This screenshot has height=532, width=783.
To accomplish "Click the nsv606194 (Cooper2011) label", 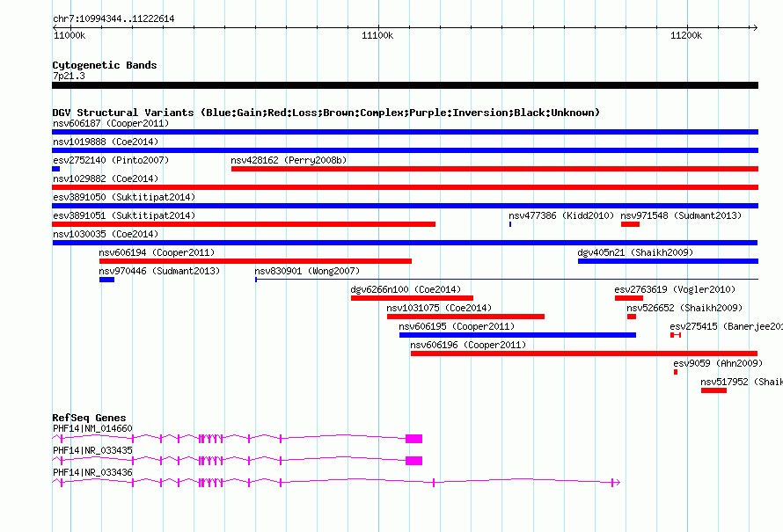I will [157, 252].
